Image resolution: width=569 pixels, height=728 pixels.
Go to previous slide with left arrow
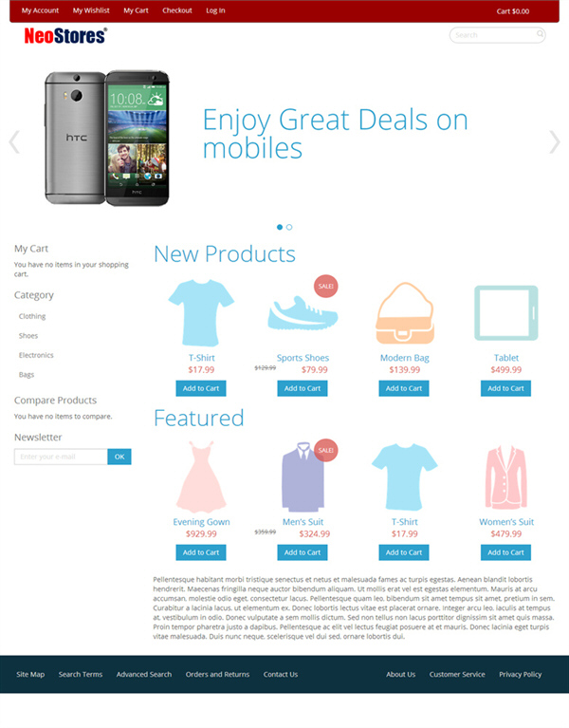click(x=14, y=141)
